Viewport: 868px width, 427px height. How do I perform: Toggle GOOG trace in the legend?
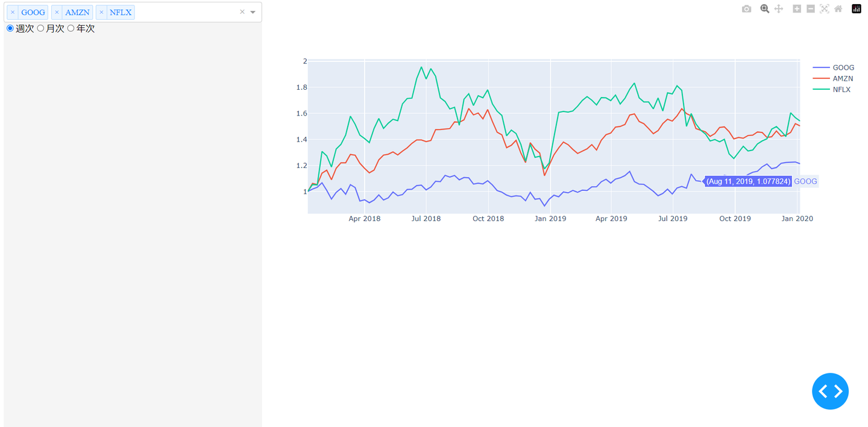coord(843,67)
